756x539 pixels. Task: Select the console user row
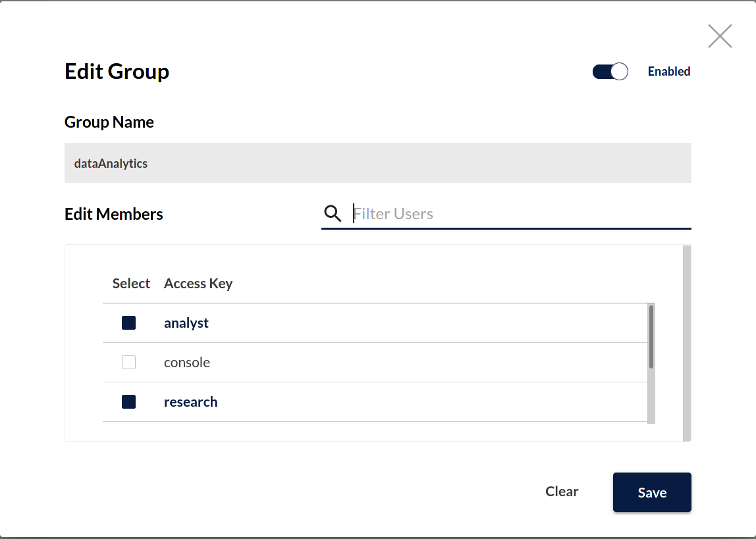186,362
